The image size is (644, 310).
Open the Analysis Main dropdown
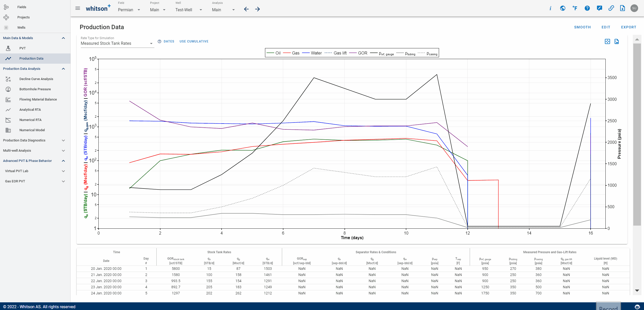tap(223, 10)
